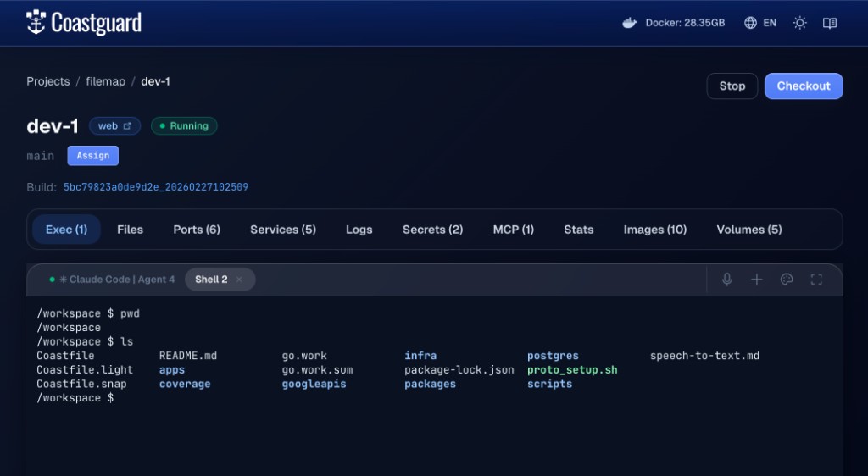Open the Stats tab
Screen dimensions: 868x476
(578, 230)
